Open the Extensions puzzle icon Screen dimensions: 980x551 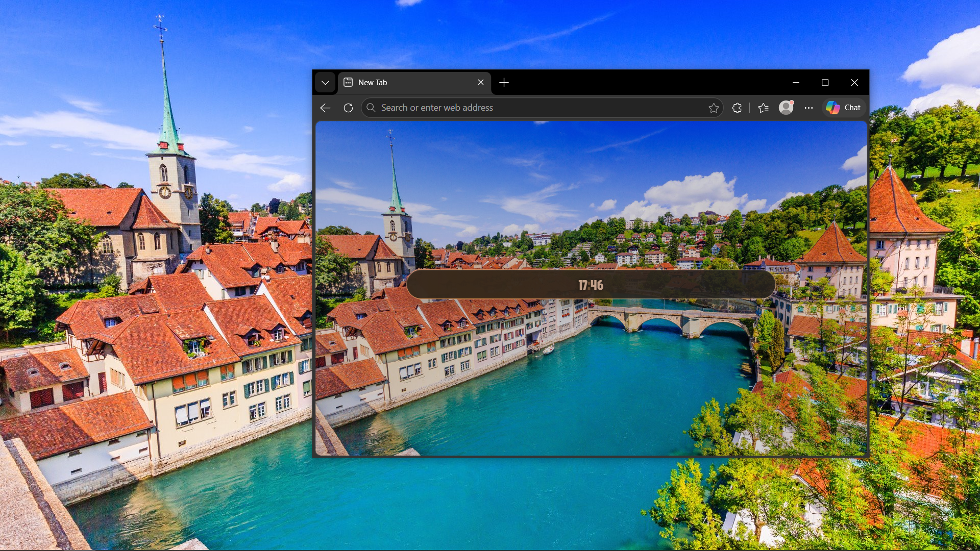point(737,108)
